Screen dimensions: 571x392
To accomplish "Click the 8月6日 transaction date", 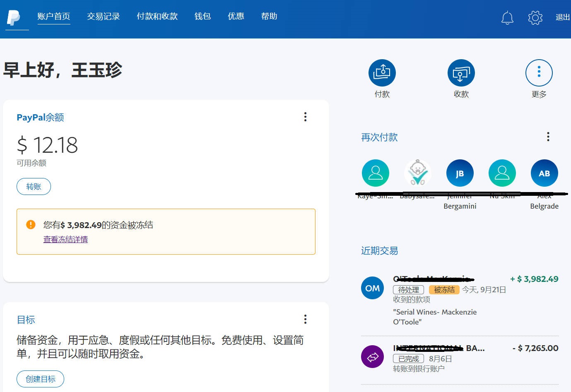I will 440,358.
